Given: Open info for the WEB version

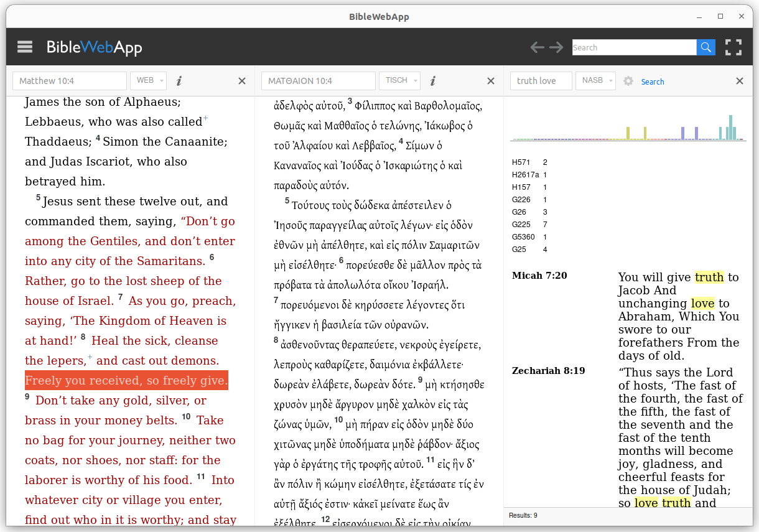Looking at the screenshot, I should coord(179,81).
